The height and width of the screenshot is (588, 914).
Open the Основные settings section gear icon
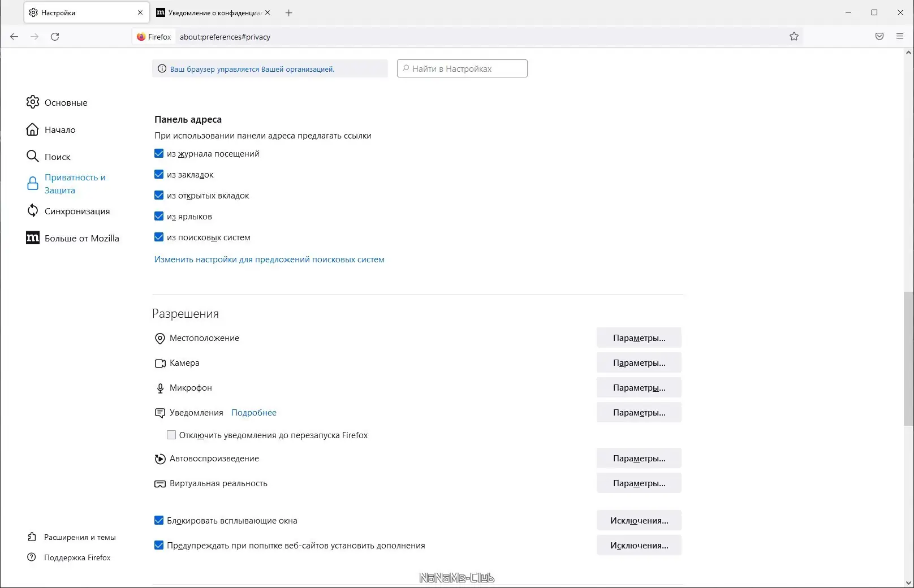click(x=32, y=102)
